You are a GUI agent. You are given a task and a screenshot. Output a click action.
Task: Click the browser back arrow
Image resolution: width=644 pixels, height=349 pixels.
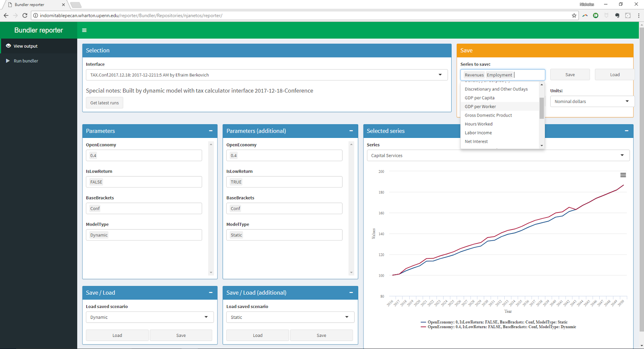[x=6, y=15]
